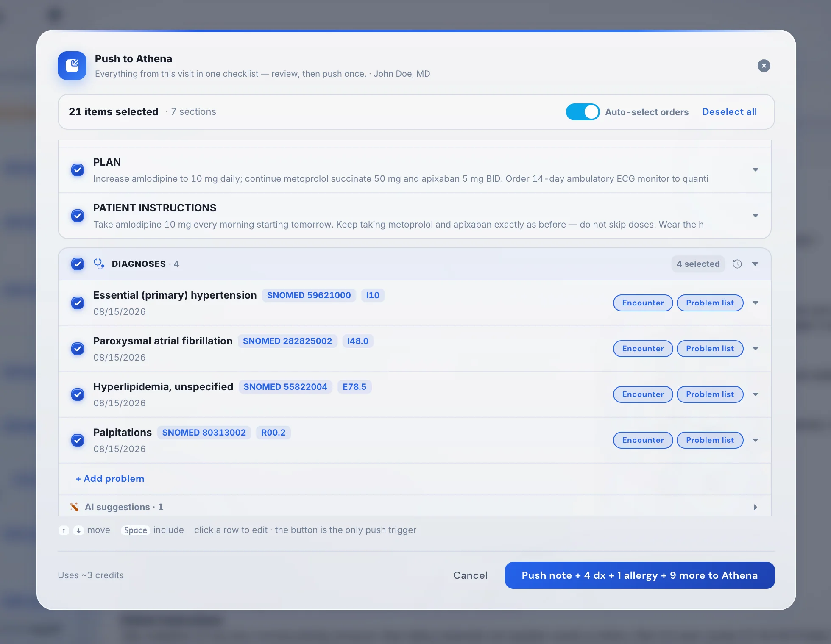Viewport: 831px width, 644px height.
Task: Open diagnoses history clock icon
Action: [737, 264]
